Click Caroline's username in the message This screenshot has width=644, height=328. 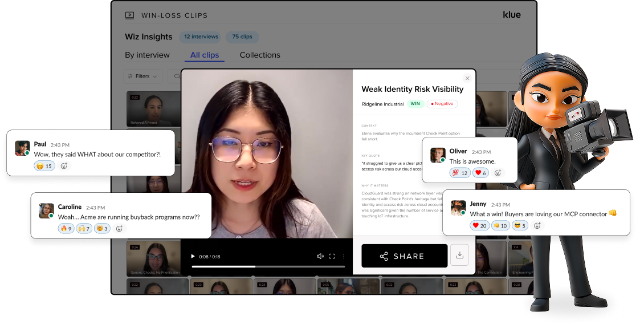coord(70,206)
